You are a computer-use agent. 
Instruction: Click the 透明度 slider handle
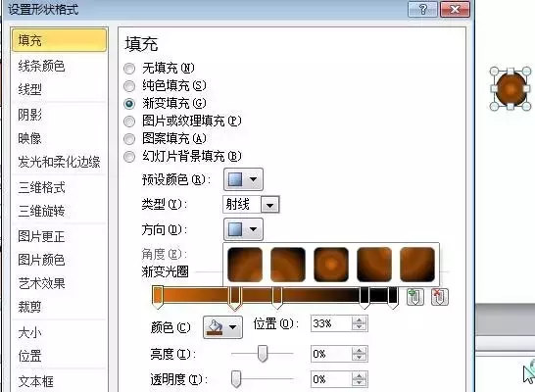[x=236, y=379]
